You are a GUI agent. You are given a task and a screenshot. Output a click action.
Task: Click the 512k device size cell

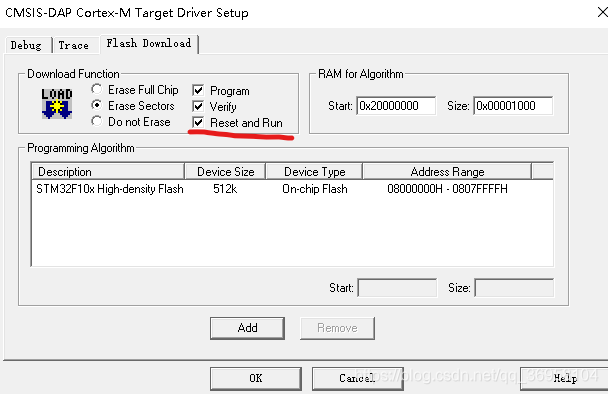tap(225, 189)
